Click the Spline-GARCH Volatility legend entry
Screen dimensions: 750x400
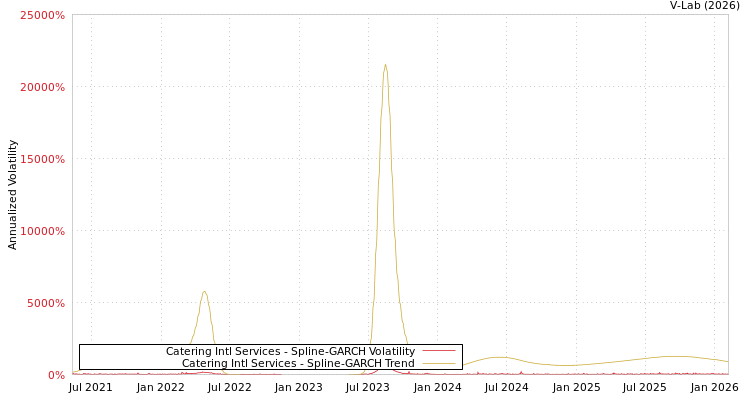point(290,351)
